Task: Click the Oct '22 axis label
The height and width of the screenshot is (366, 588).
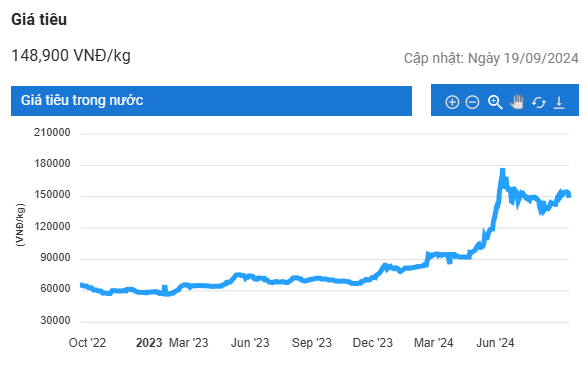Action: [x=87, y=342]
